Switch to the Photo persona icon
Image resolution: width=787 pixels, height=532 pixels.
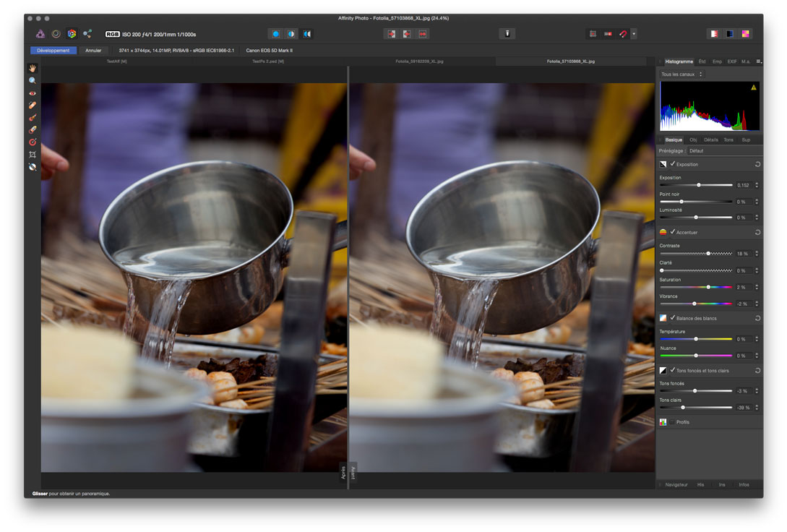[x=40, y=34]
